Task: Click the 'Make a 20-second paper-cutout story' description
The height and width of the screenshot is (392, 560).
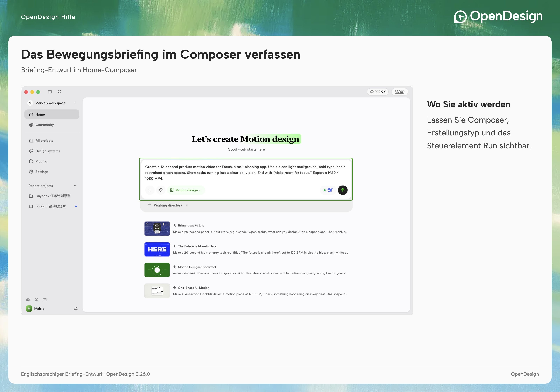Action: pyautogui.click(x=260, y=232)
